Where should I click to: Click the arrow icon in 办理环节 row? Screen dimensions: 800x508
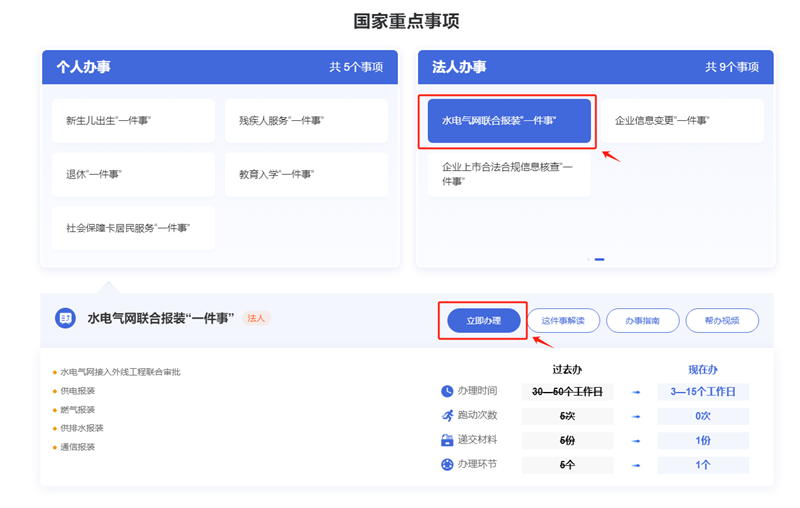(636, 465)
